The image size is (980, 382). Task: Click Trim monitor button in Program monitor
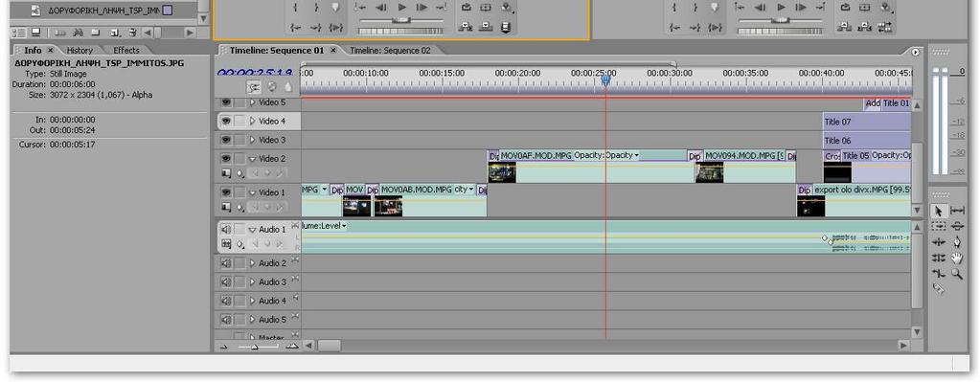coord(884,27)
